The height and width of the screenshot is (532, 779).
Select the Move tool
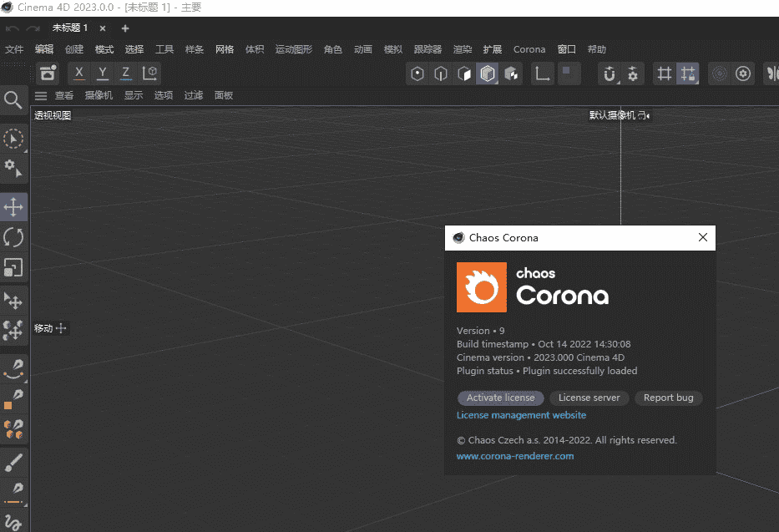coord(14,206)
